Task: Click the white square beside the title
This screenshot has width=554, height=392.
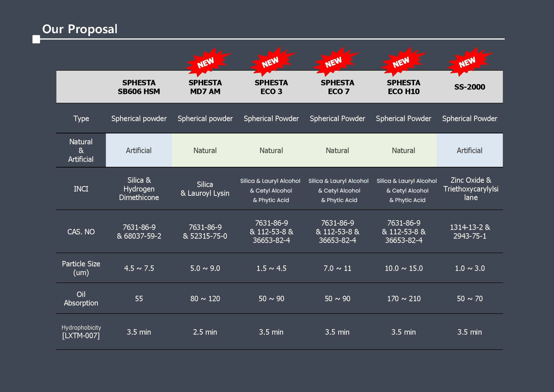Action: coord(36,39)
